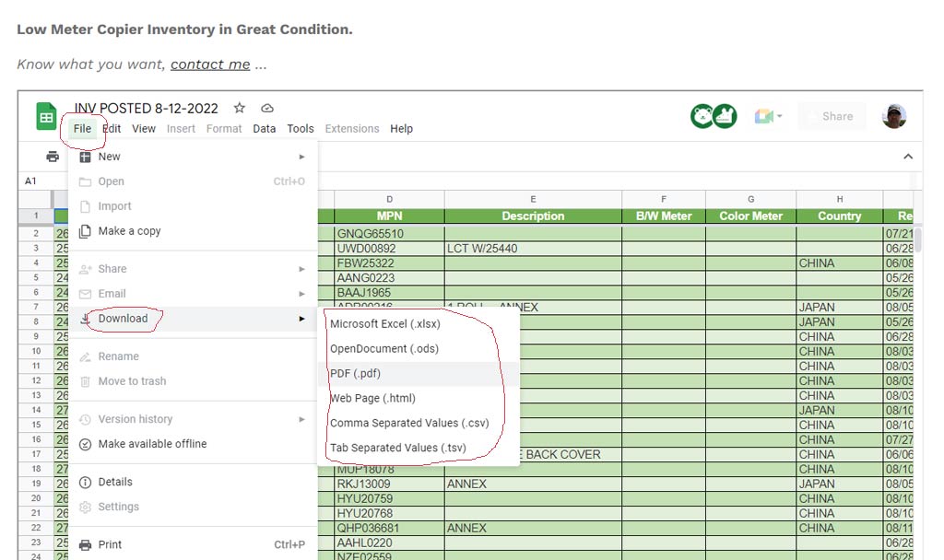Click the Share button

pos(837,116)
